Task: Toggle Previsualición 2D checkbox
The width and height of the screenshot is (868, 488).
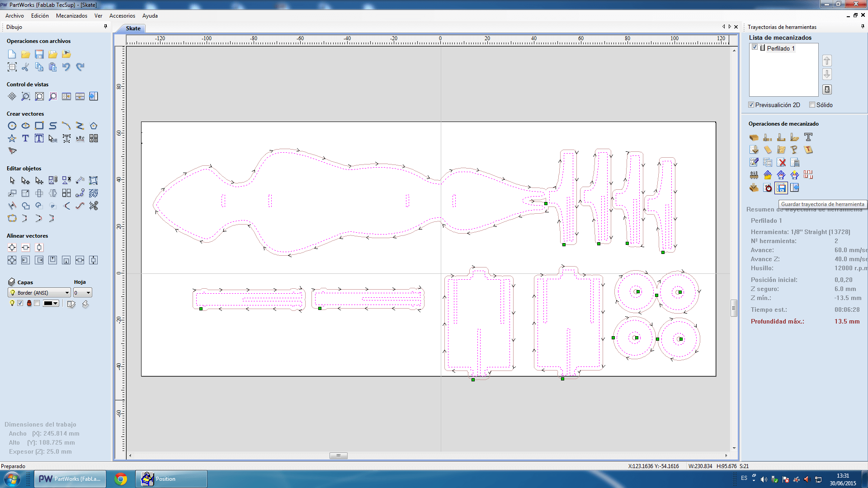Action: (x=751, y=105)
